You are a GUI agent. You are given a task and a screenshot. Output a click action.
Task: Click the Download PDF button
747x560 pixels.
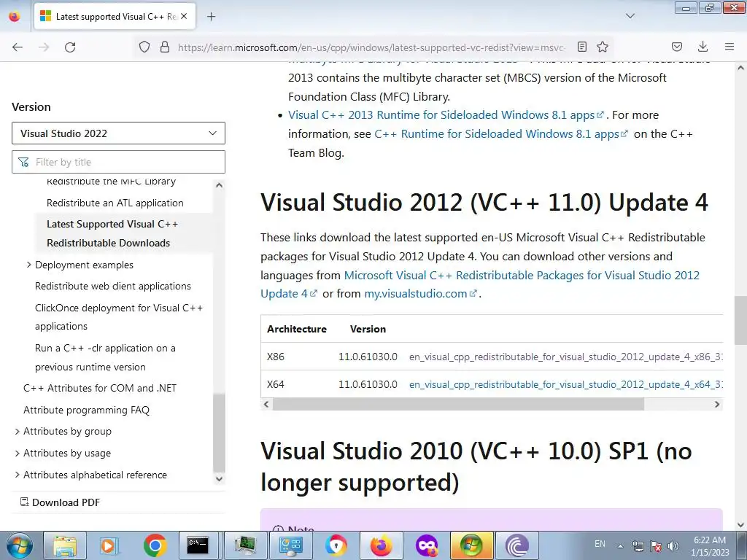click(60, 502)
